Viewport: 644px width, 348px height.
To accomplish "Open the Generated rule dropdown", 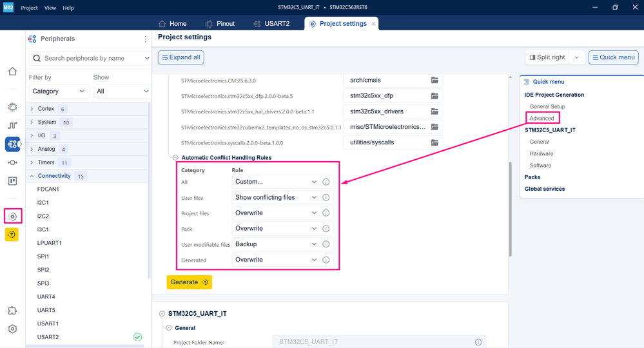I will [x=276, y=260].
